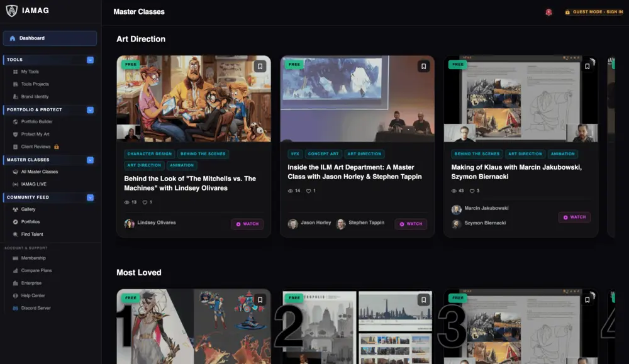Open Dashboard from the sidebar
Image resolution: width=629 pixels, height=364 pixels.
50,38
